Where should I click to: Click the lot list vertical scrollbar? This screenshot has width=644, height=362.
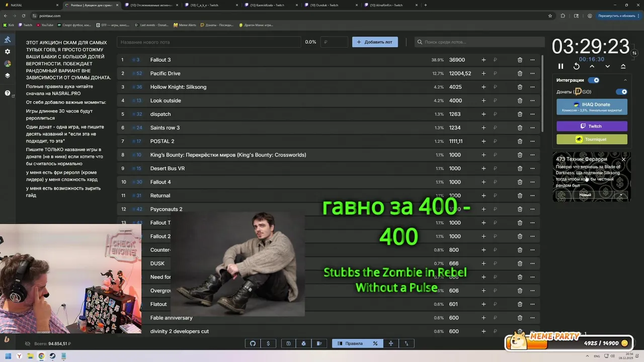tap(542, 93)
